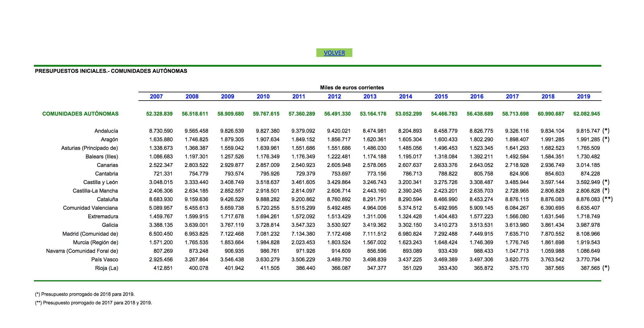Select the 2018 year header
The width and height of the screenshot is (644, 328).
[x=548, y=96]
